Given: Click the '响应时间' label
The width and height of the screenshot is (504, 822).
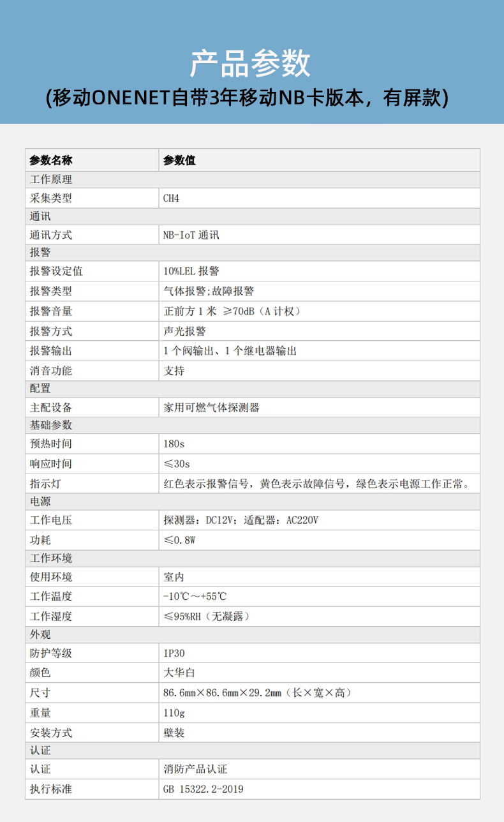Looking at the screenshot, I should tap(51, 464).
